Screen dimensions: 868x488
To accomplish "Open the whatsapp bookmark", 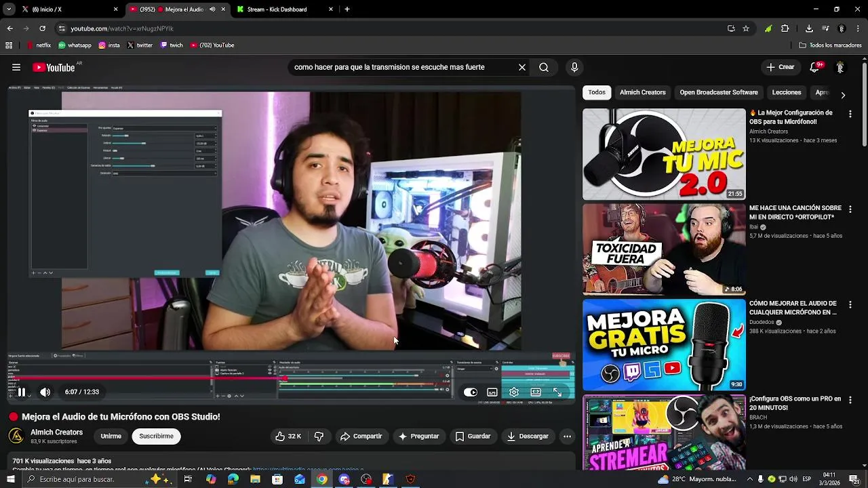I will pos(75,45).
